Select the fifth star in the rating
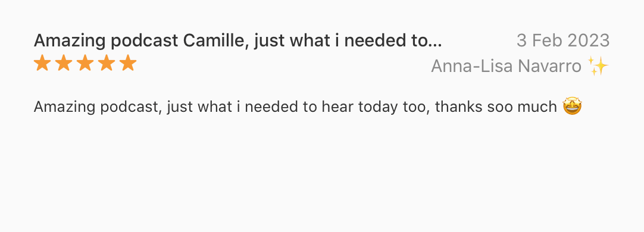This screenshot has height=232, width=644. click(x=128, y=64)
